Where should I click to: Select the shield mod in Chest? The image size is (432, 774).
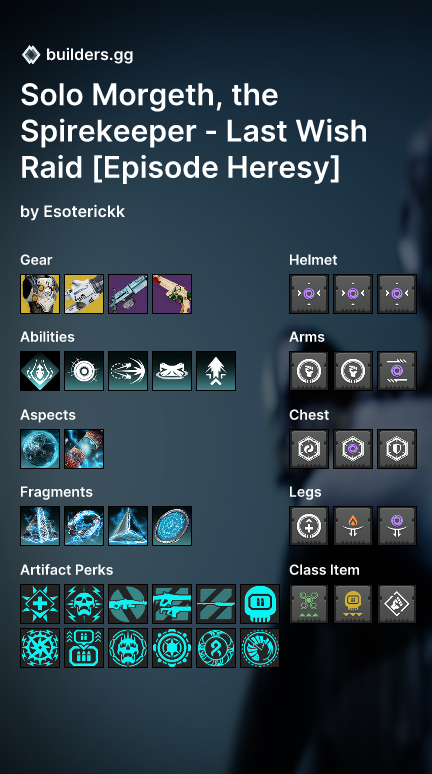coord(397,449)
